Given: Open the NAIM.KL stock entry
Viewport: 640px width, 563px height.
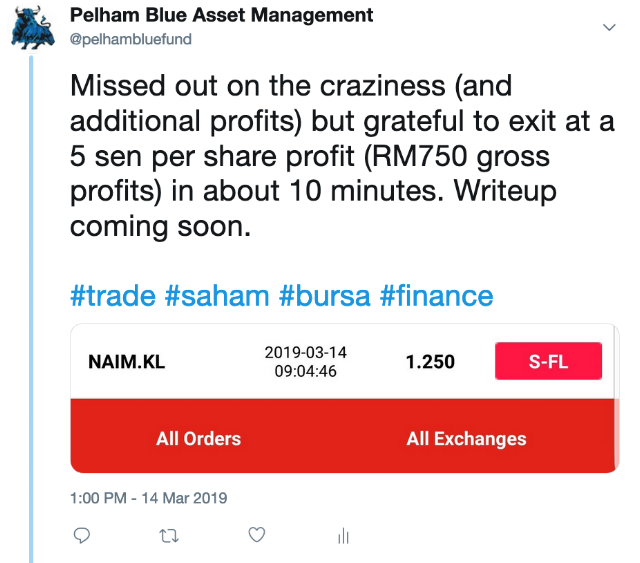Looking at the screenshot, I should [127, 362].
